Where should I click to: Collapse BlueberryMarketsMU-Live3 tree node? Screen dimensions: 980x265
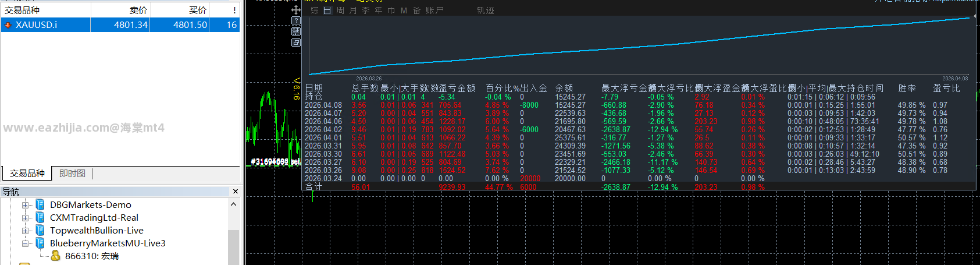click(x=25, y=243)
